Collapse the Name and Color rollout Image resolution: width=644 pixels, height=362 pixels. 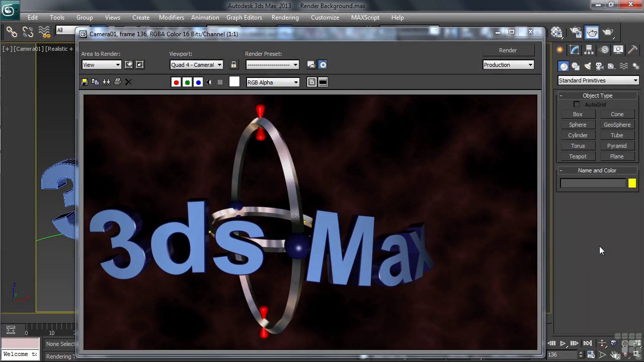click(x=597, y=170)
